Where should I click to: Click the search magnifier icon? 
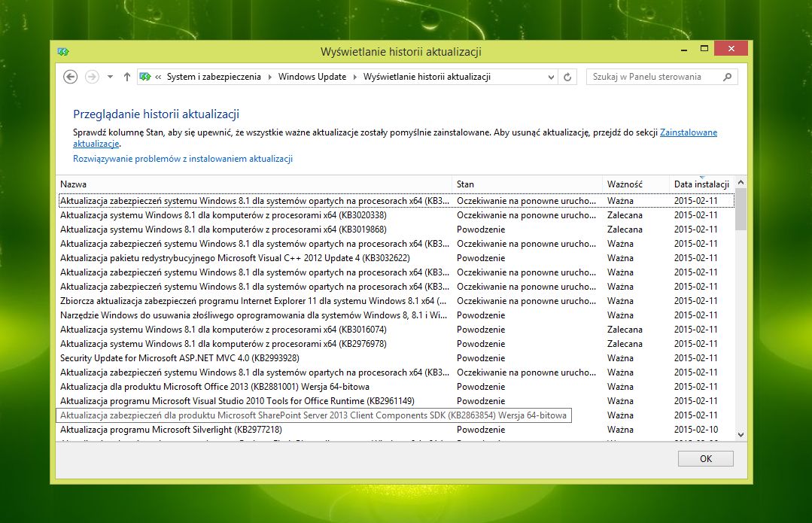click(x=727, y=77)
